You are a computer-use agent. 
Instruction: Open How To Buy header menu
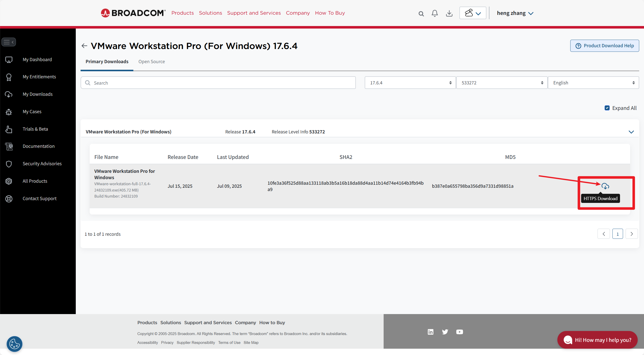coord(330,13)
